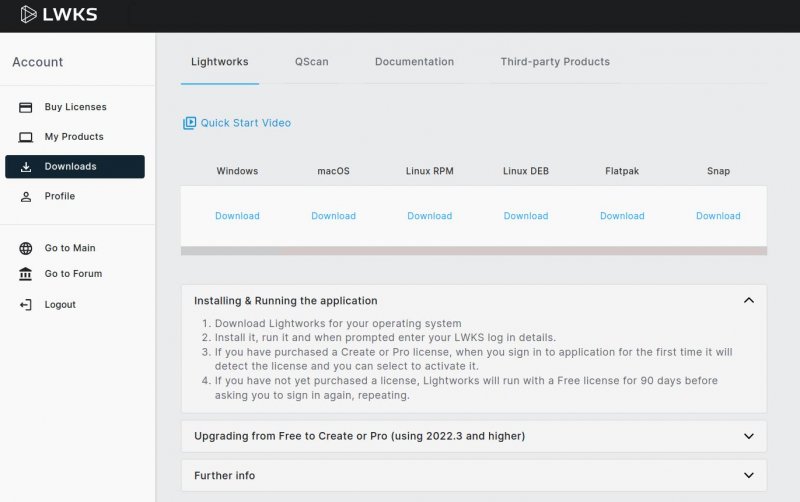The image size is (800, 502).
Task: Open the Documentation tab
Action: pyautogui.click(x=414, y=62)
